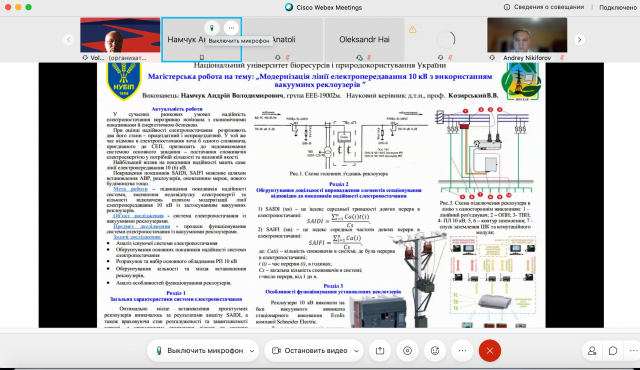Screen dimensions: 640x370
Task: Select the Anatoli participant tile
Action: 283,40
